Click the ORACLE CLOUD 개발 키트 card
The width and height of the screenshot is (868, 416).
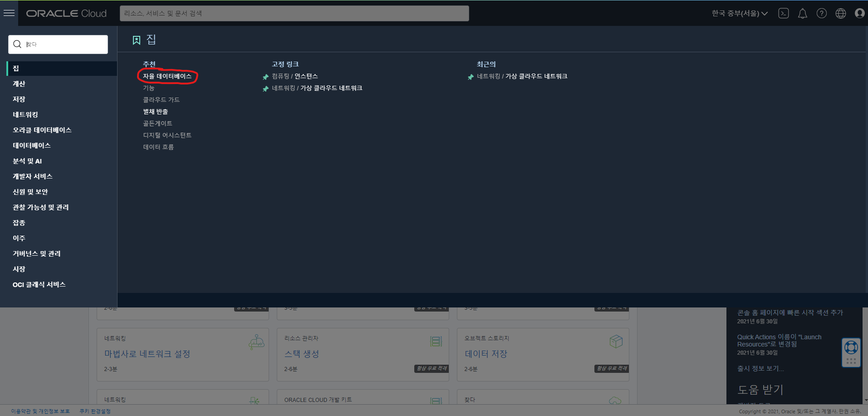coord(363,397)
